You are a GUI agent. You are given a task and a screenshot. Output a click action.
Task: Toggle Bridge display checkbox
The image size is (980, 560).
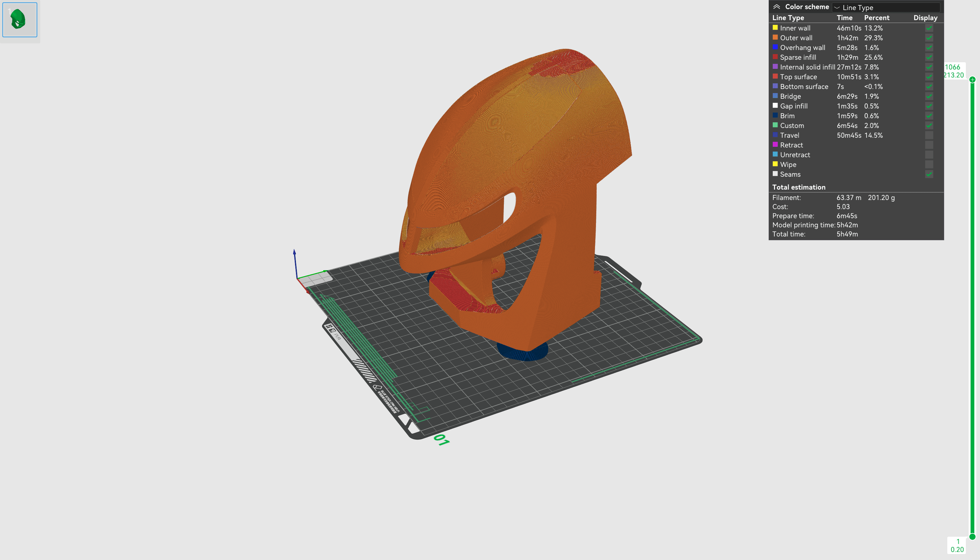[x=929, y=96]
